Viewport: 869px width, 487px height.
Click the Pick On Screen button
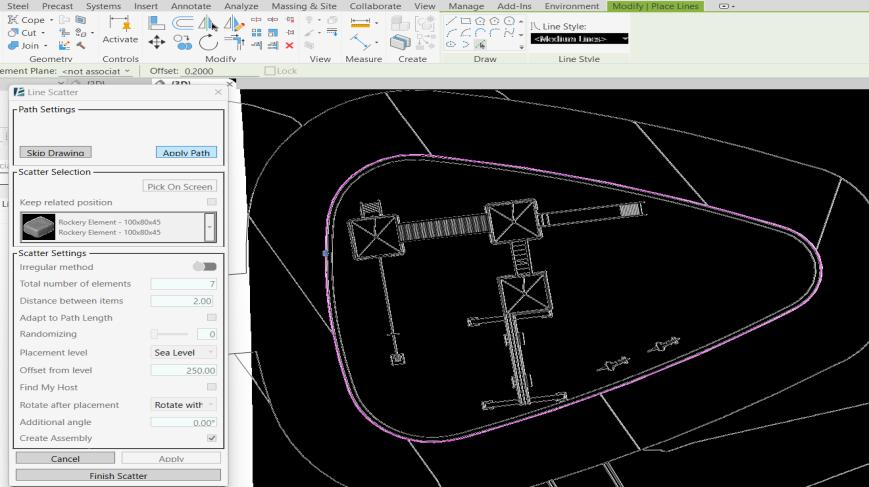coord(180,186)
